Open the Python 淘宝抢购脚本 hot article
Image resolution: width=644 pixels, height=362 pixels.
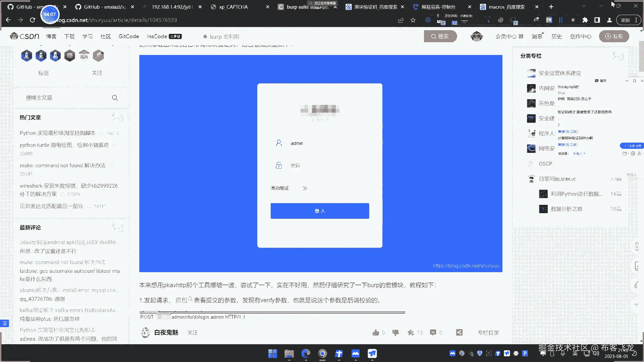coord(57,133)
